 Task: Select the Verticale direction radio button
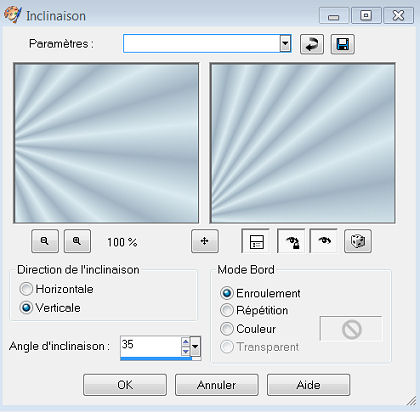pos(26,307)
